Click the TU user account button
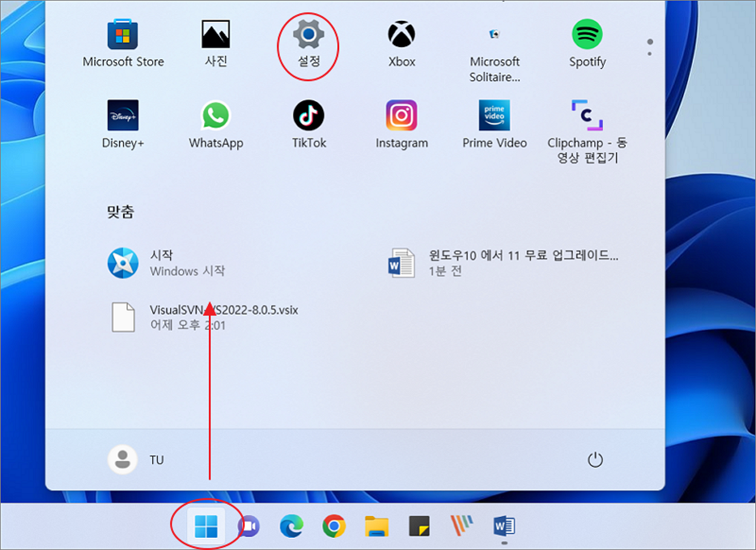Image resolution: width=756 pixels, height=550 pixels. 136,460
